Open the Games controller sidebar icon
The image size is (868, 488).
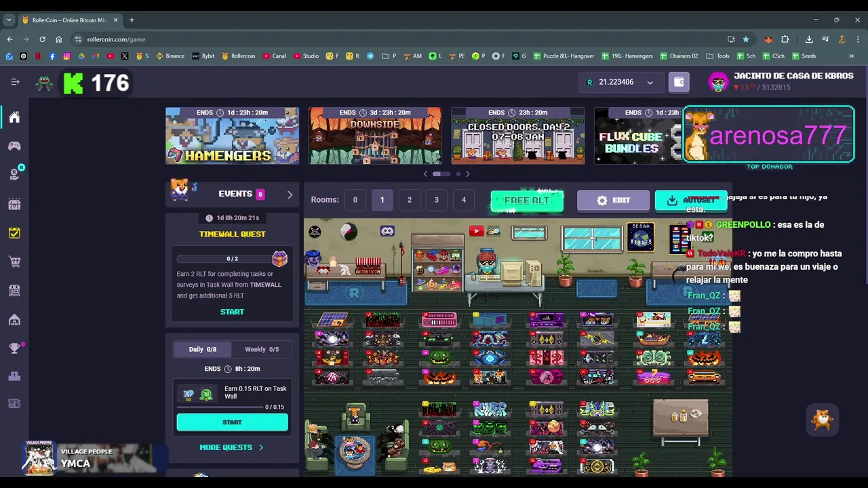click(14, 146)
